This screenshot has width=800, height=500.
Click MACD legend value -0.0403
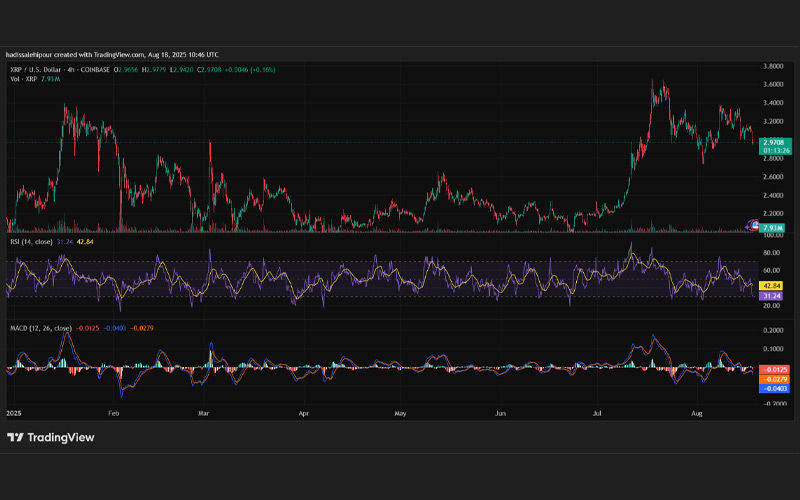point(115,328)
